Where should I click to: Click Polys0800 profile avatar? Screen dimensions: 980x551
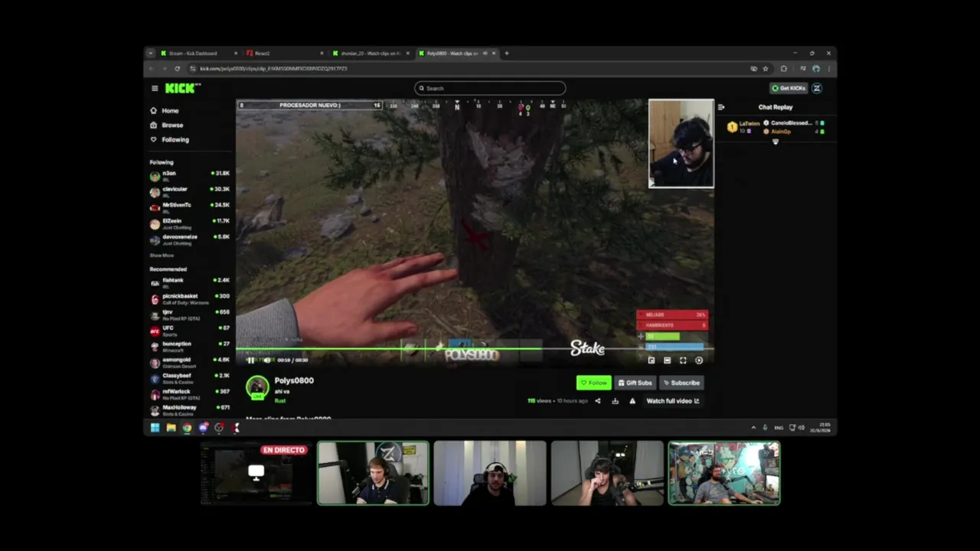click(x=257, y=387)
